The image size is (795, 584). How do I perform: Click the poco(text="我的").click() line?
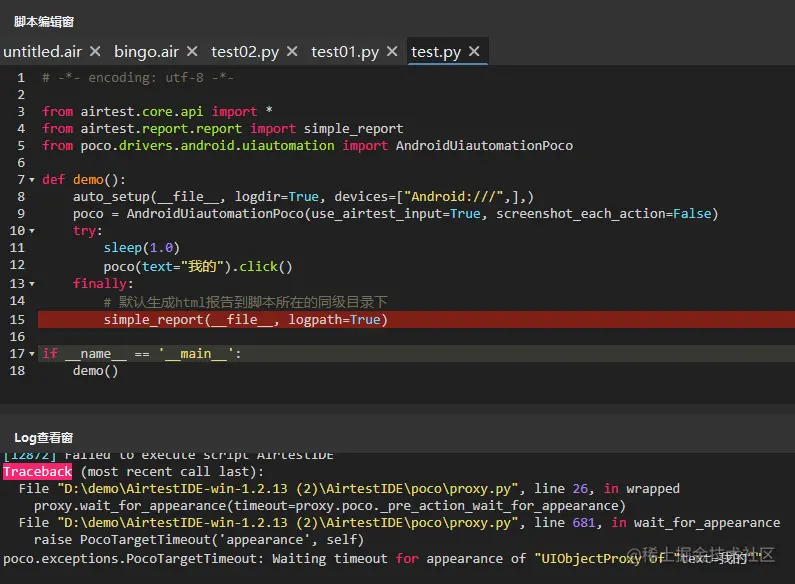pyautogui.click(x=198, y=266)
